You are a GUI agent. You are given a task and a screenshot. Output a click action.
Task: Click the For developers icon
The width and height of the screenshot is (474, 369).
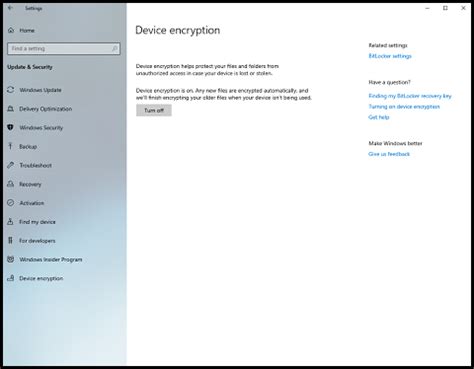coord(10,240)
